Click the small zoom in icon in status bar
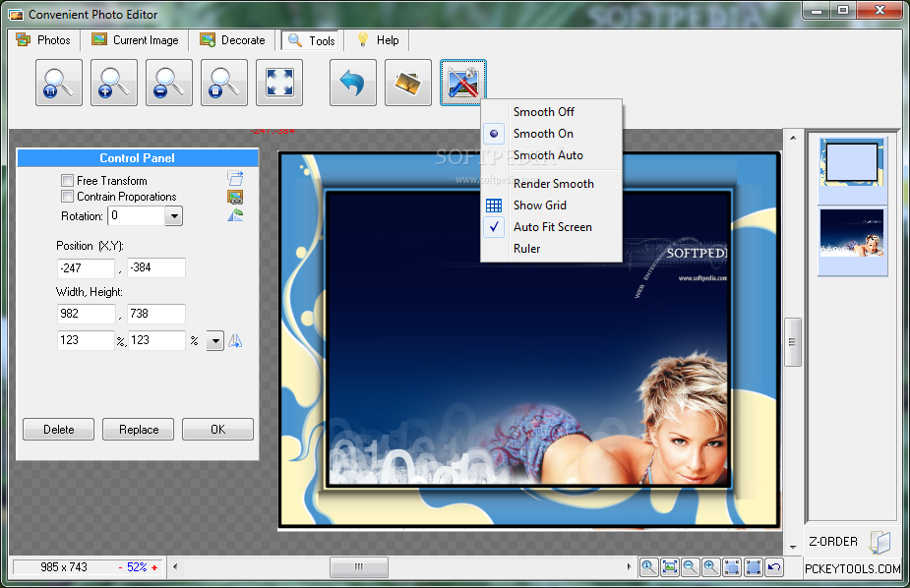 [711, 566]
